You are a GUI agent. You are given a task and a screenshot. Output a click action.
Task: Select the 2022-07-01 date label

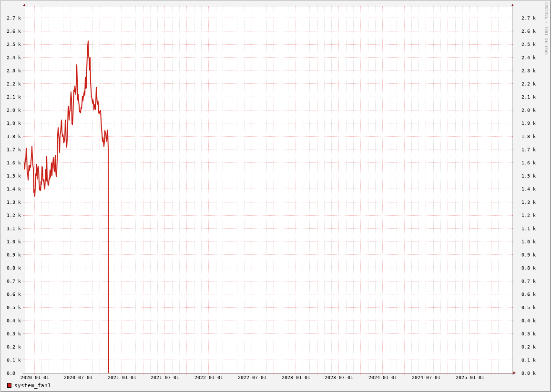tap(252, 378)
